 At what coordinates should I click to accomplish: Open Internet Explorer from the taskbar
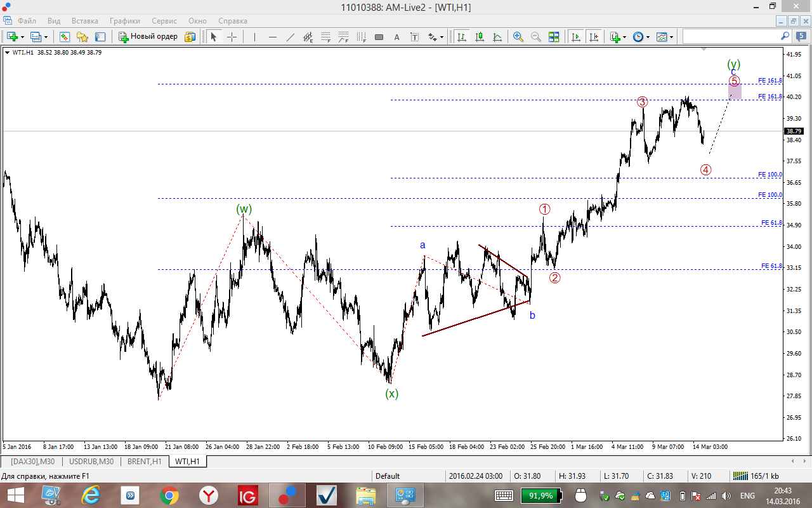[x=91, y=495]
